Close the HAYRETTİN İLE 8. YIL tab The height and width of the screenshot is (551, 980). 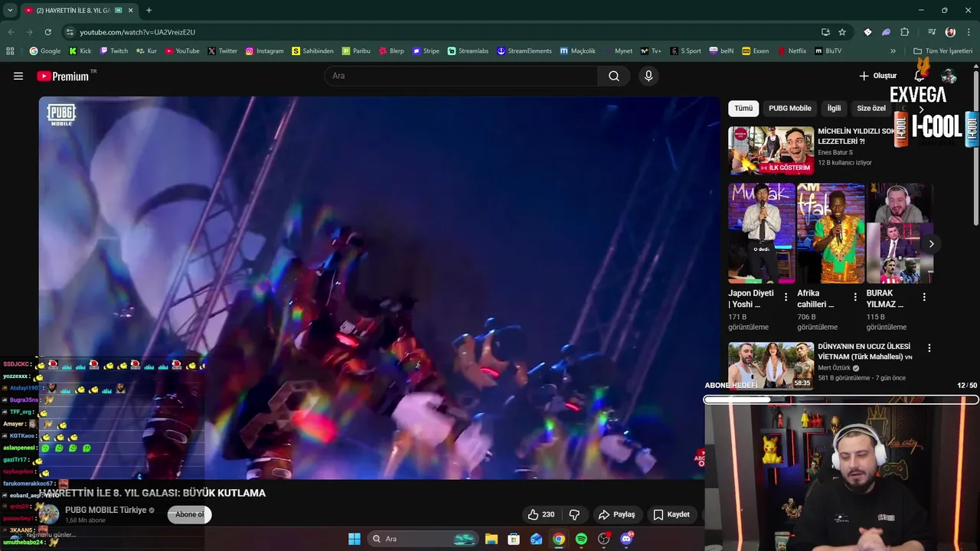[131, 11]
